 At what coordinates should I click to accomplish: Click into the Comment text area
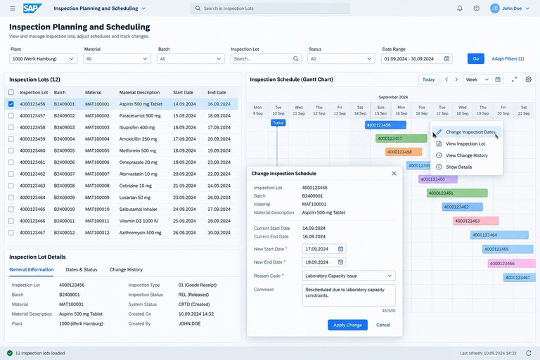tap(349, 295)
